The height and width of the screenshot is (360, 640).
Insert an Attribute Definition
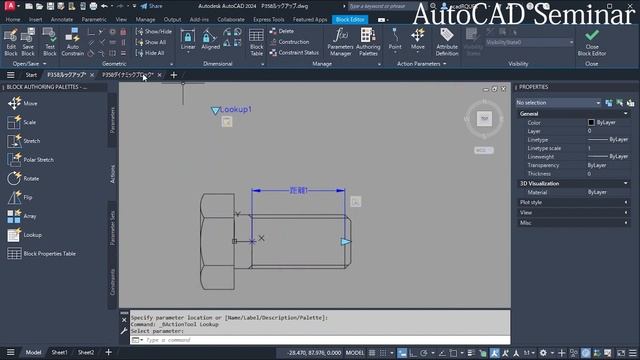pyautogui.click(x=447, y=42)
